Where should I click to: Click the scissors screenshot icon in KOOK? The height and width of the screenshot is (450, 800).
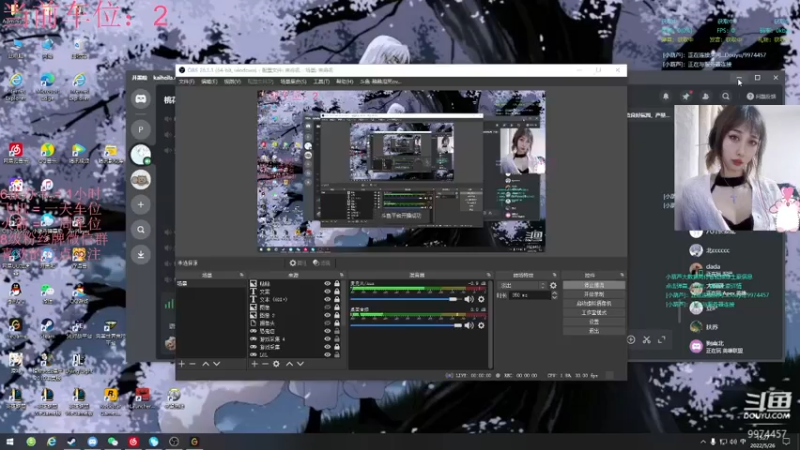tap(646, 340)
